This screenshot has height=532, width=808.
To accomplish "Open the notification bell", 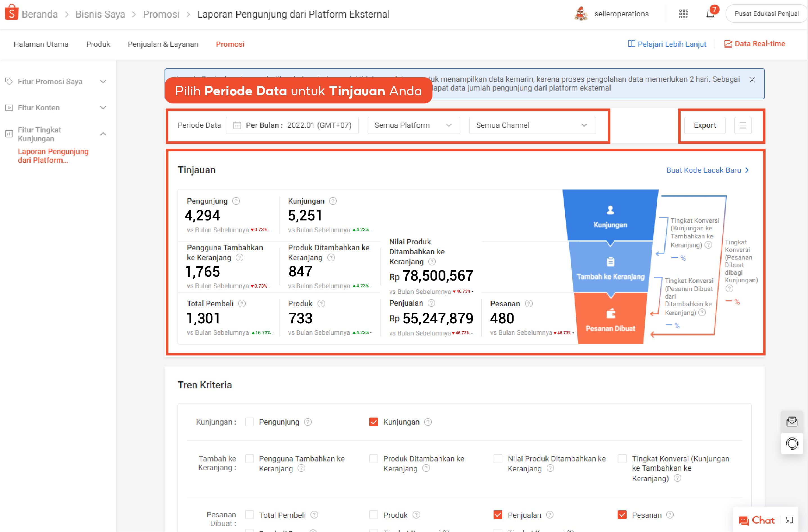I will [x=710, y=14].
